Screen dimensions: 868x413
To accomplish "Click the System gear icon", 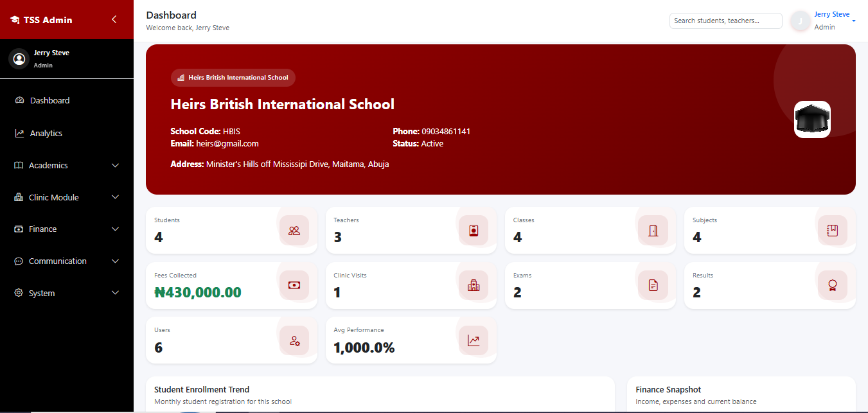I will [x=19, y=293].
